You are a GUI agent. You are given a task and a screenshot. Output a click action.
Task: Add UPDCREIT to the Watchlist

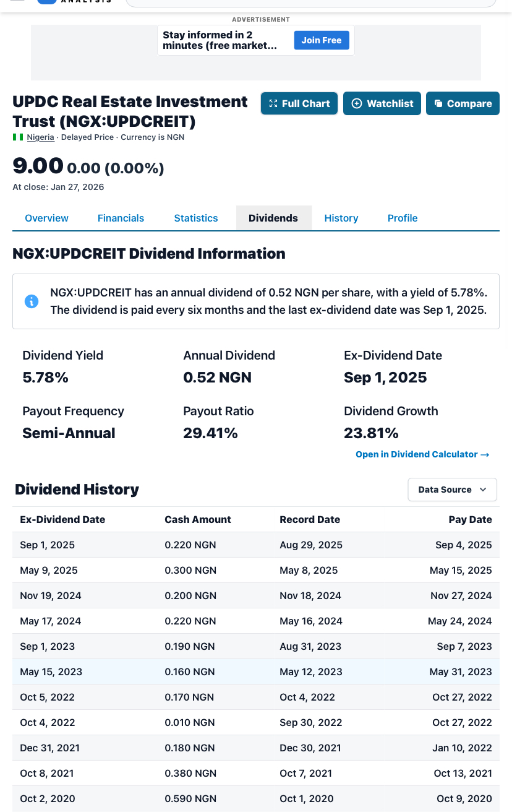[382, 103]
